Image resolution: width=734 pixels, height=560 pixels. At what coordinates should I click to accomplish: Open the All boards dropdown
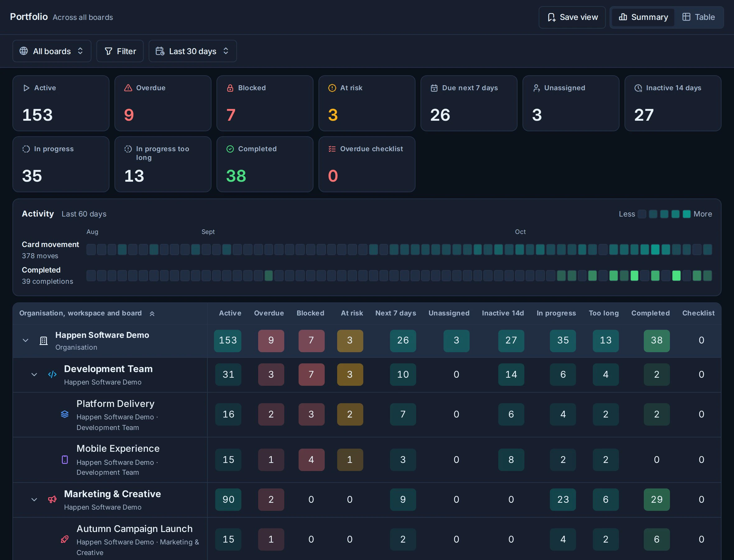(52, 51)
